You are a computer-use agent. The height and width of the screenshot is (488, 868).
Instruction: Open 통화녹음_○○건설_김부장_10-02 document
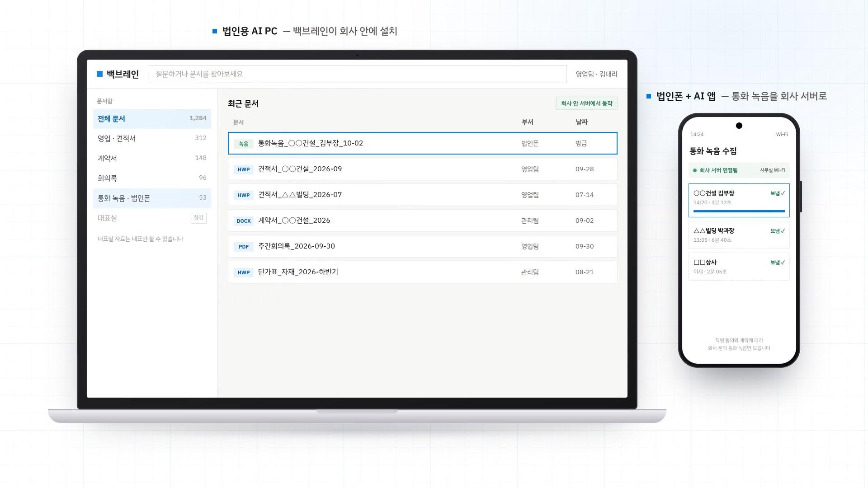[x=423, y=143]
